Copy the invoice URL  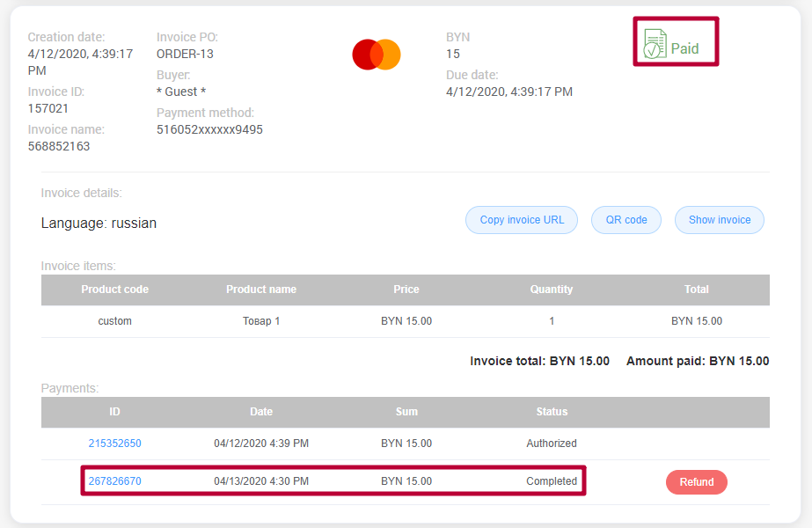pyautogui.click(x=521, y=219)
